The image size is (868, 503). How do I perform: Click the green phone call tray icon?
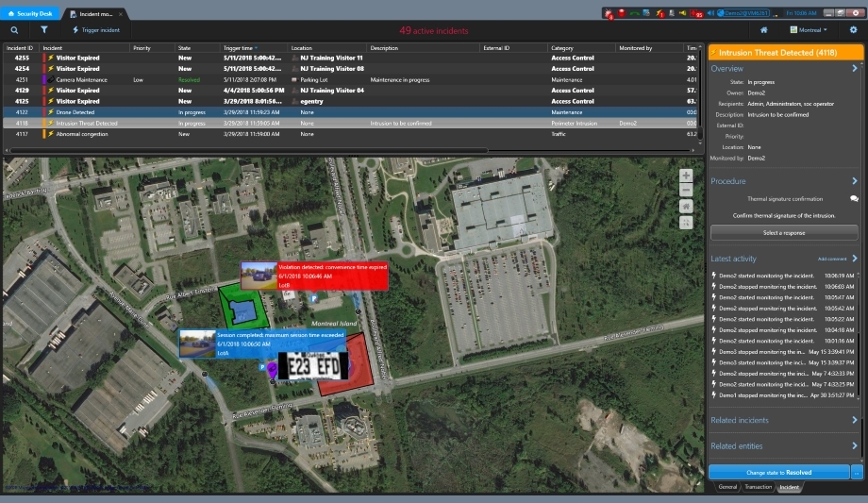[x=634, y=13]
